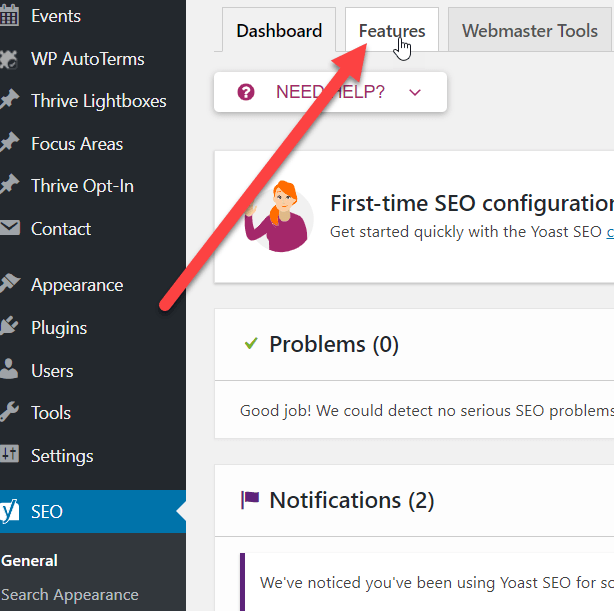Click the Settings sliders icon
The width and height of the screenshot is (614, 611).
pyautogui.click(x=9, y=456)
